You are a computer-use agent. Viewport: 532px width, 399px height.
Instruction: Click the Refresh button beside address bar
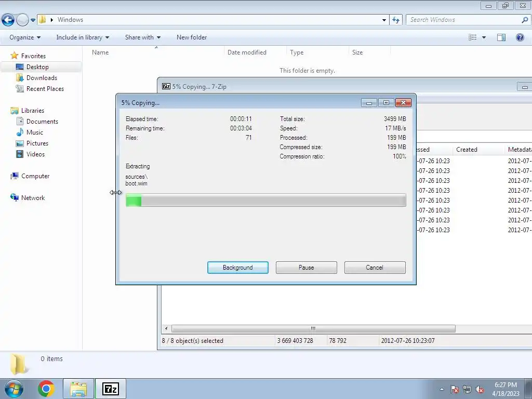(395, 20)
